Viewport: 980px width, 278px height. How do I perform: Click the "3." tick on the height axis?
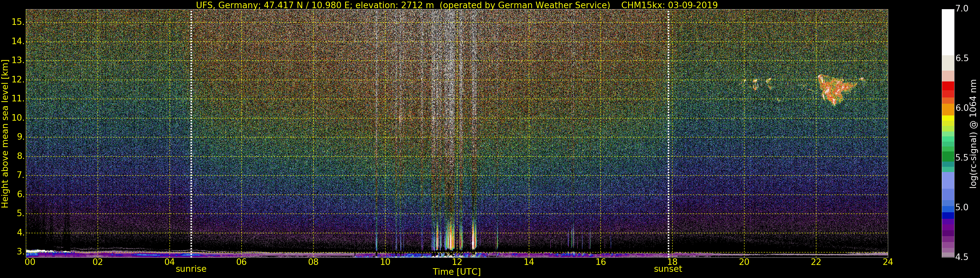pos(20,252)
